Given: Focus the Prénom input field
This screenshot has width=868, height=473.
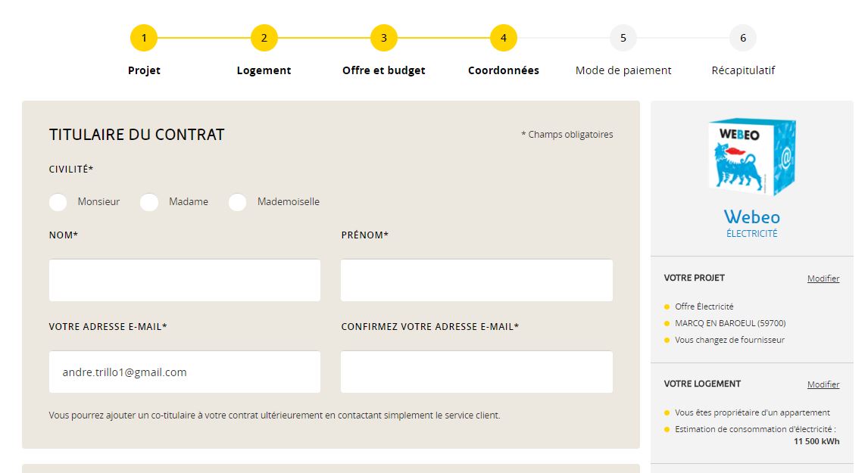Looking at the screenshot, I should point(476,281).
